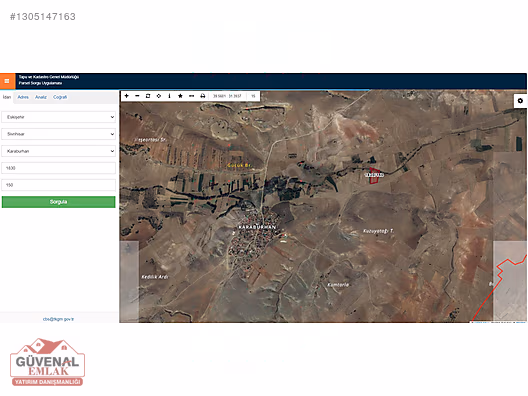528x396 pixels.
Task: Click the Kuzuyatağı T. map label
Action: coord(378,231)
